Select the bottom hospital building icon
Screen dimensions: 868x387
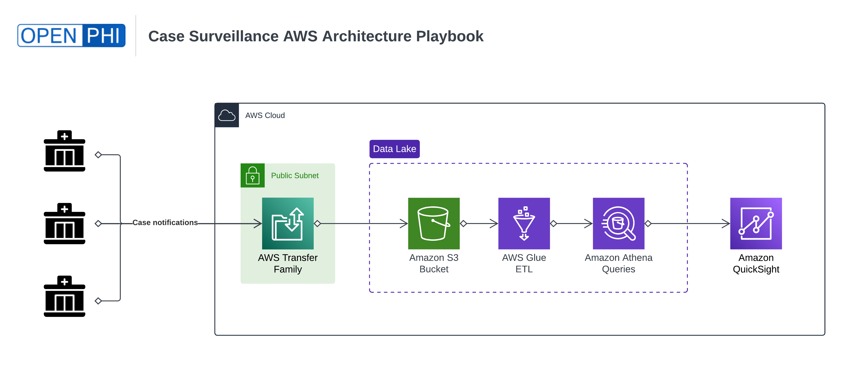click(x=64, y=296)
